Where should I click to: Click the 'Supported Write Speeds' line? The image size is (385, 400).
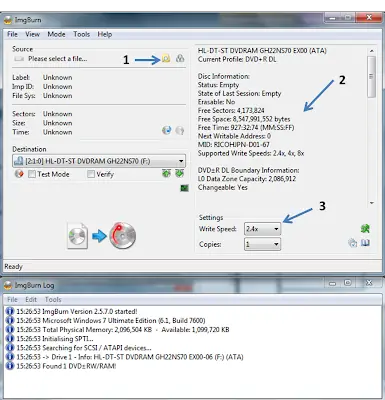point(251,153)
